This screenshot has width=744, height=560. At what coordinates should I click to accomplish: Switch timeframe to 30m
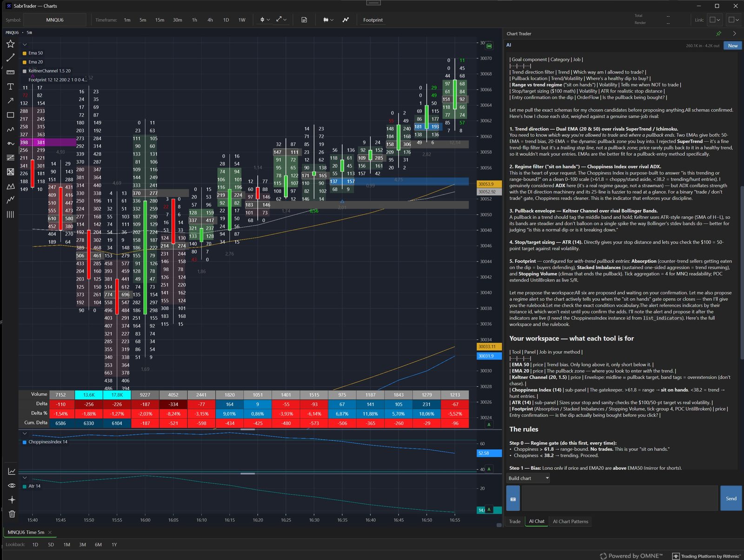pos(178,20)
